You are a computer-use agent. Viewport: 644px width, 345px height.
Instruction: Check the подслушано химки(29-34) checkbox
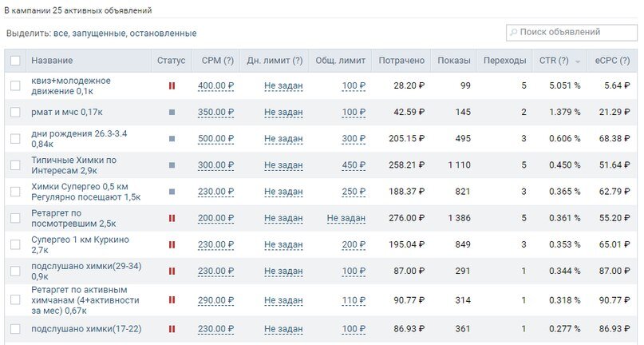tap(15, 271)
